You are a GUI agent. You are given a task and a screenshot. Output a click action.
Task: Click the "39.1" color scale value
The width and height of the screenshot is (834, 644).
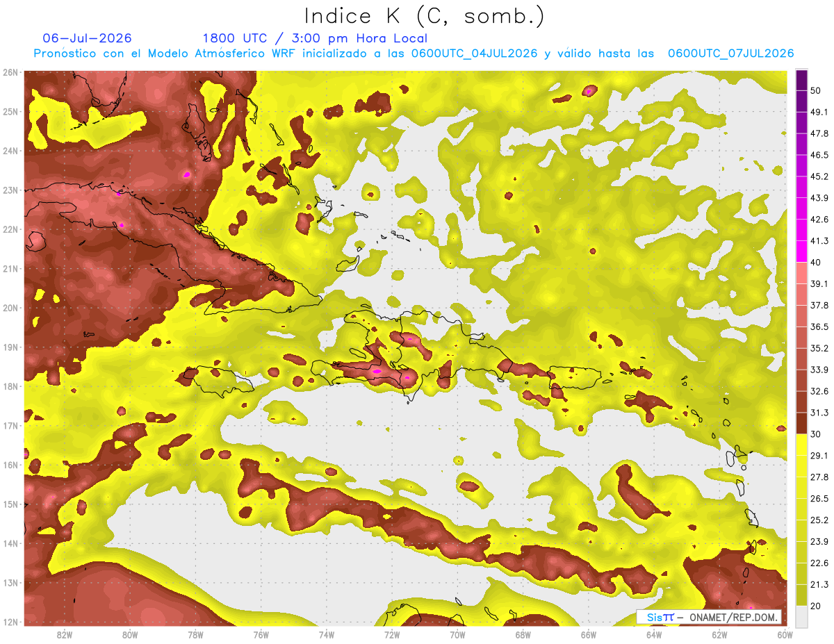819,283
